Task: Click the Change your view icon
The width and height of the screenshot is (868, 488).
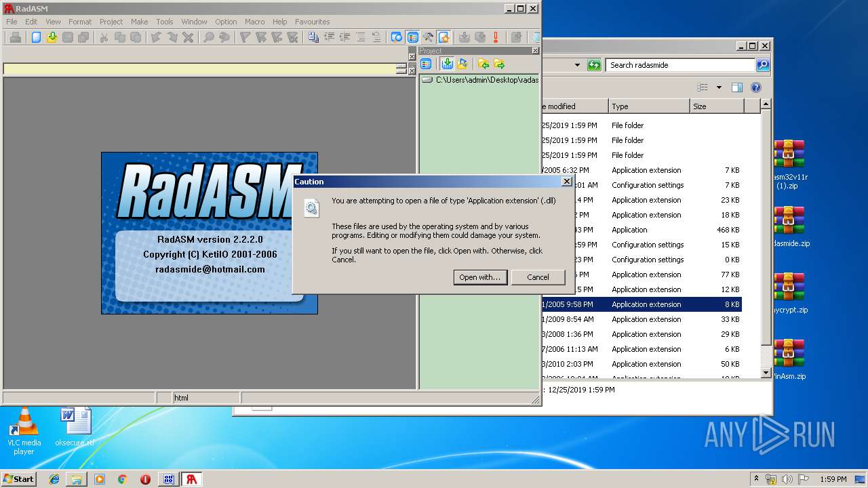Action: click(x=703, y=87)
